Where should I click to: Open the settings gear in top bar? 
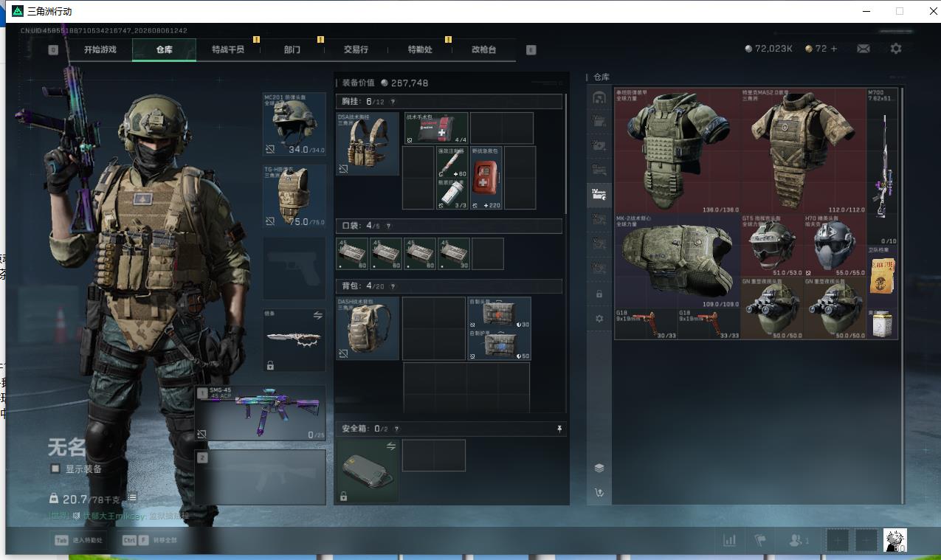[896, 49]
